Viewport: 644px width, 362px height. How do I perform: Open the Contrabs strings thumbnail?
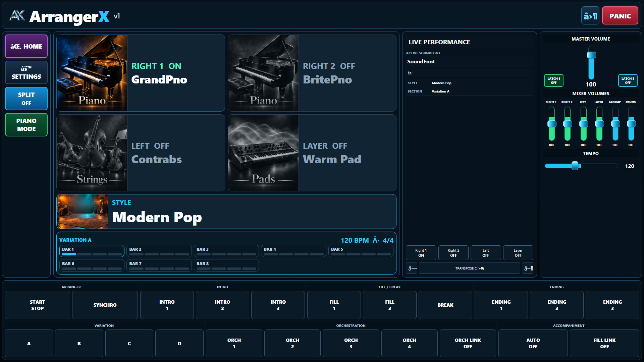coord(92,153)
